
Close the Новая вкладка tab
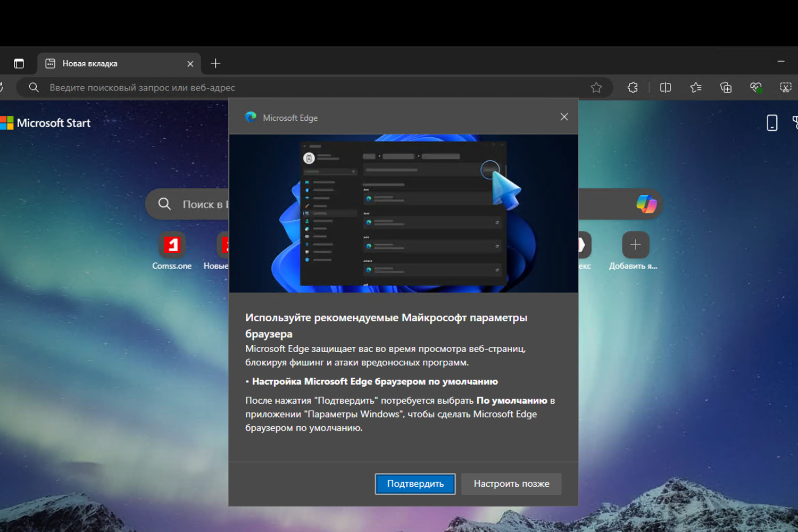coord(190,64)
